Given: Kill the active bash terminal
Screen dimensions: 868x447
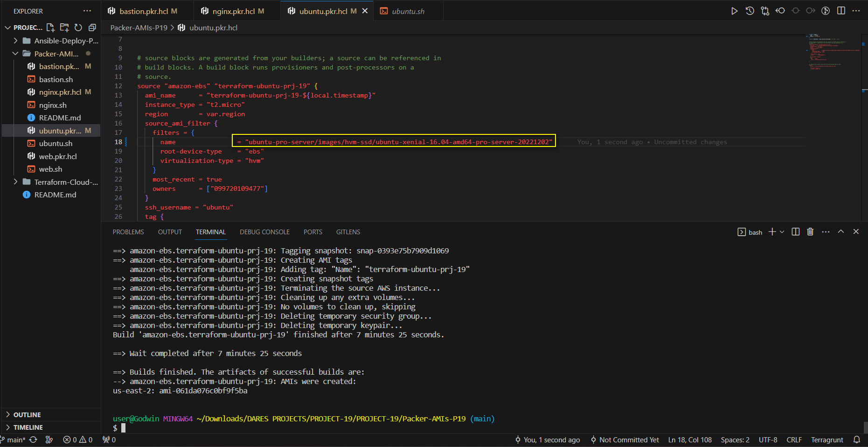Looking at the screenshot, I should [x=810, y=231].
